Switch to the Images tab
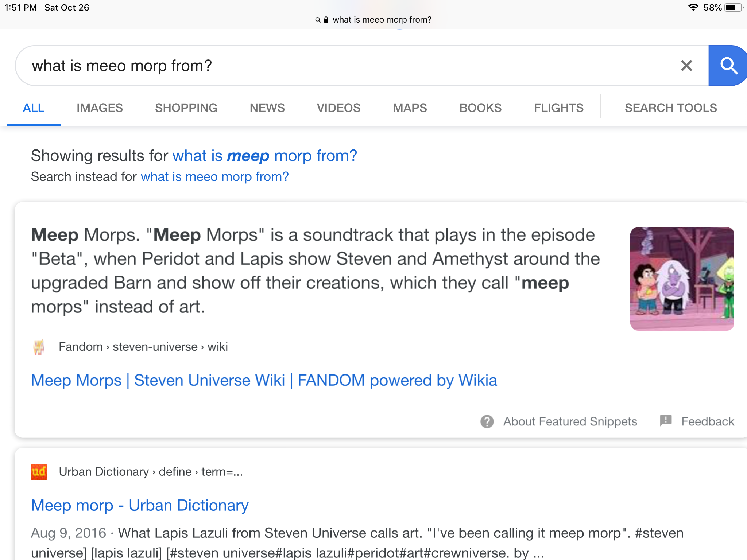Screen dimensions: 747x560 [100, 108]
